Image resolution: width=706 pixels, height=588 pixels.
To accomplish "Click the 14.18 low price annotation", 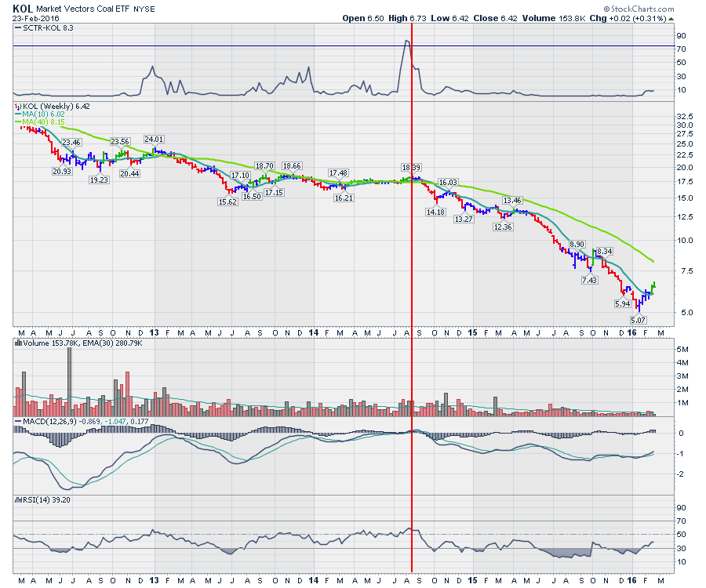I will 435,212.
